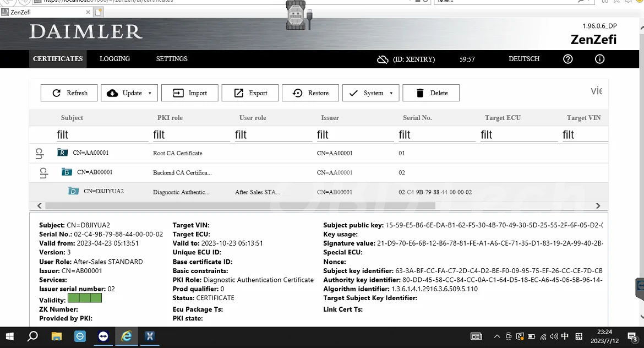Image resolution: width=644 pixels, height=348 pixels.
Task: Click the offline cloud status icon
Action: [x=383, y=59]
